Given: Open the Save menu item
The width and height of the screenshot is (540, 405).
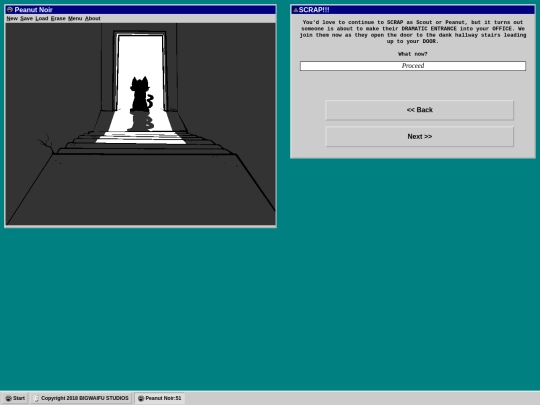Looking at the screenshot, I should coord(27,19).
